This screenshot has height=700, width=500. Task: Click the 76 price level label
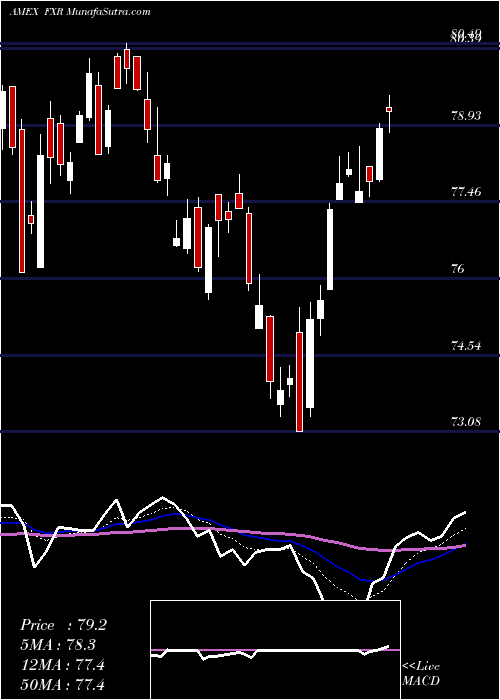coord(458,269)
